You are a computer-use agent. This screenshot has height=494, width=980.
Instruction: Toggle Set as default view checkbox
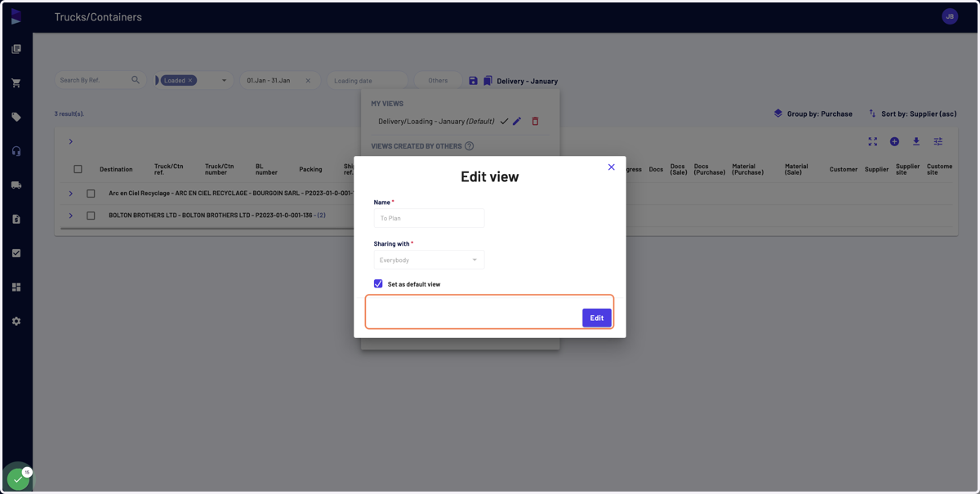click(378, 283)
